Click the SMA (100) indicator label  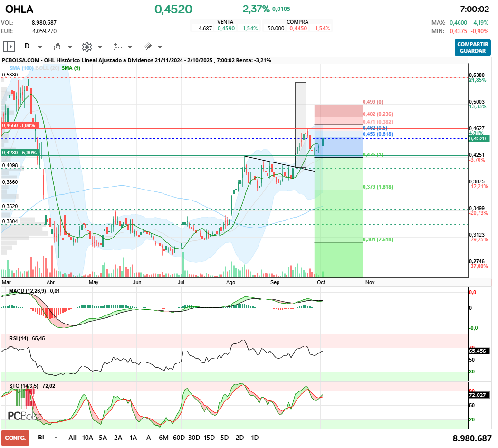tap(21, 68)
